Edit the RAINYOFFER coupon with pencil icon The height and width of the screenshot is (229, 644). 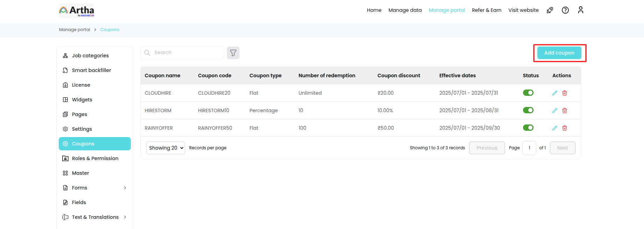click(554, 128)
